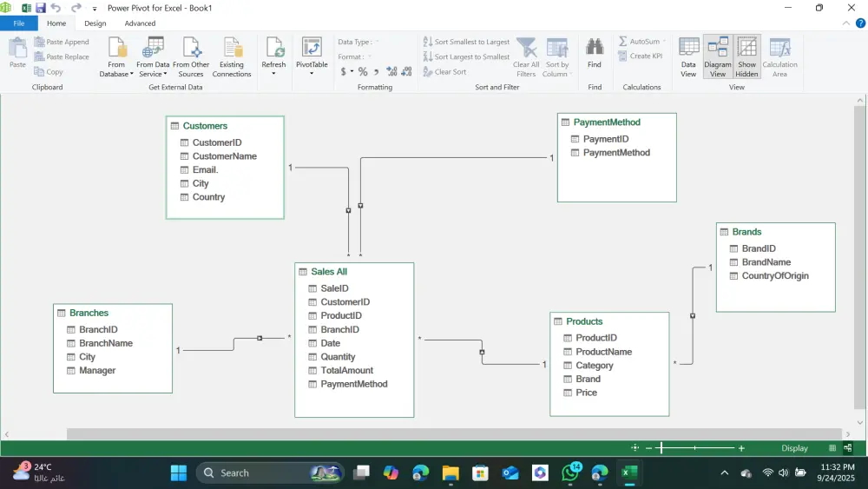This screenshot has height=489, width=868.
Task: Click the Switch to Workbook Excel icon
Action: (x=26, y=8)
